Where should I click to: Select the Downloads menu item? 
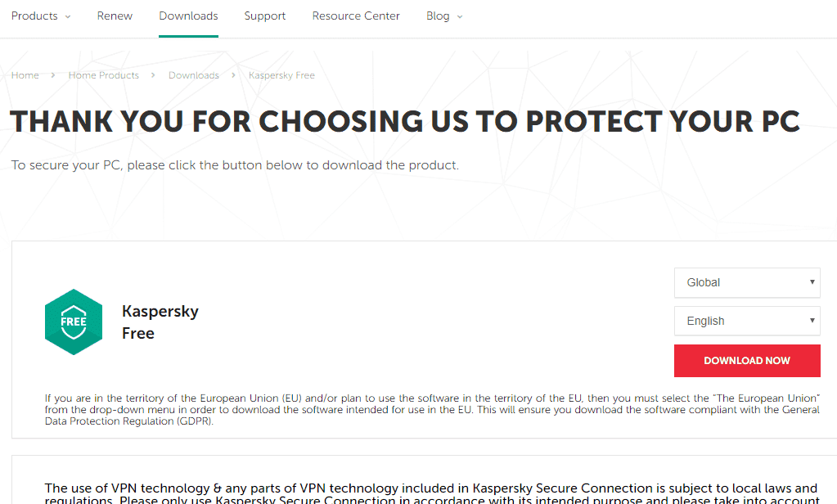(x=188, y=16)
